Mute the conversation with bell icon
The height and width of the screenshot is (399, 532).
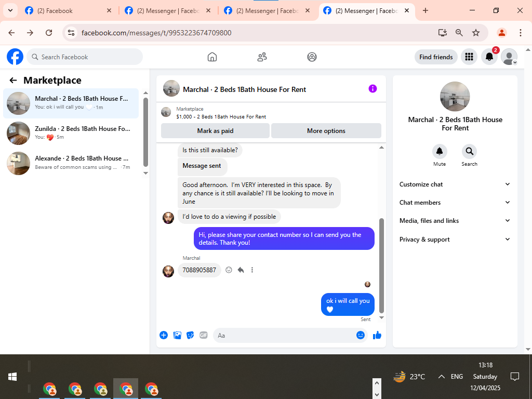click(x=440, y=151)
